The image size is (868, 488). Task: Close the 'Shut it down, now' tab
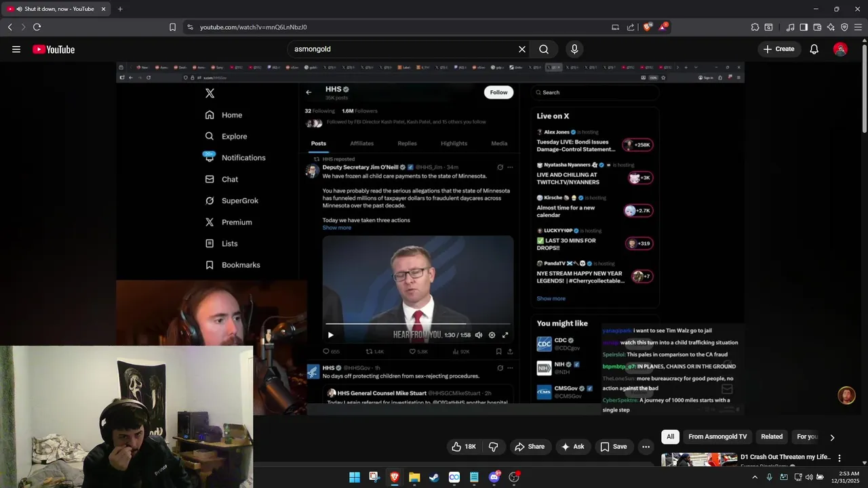(103, 9)
